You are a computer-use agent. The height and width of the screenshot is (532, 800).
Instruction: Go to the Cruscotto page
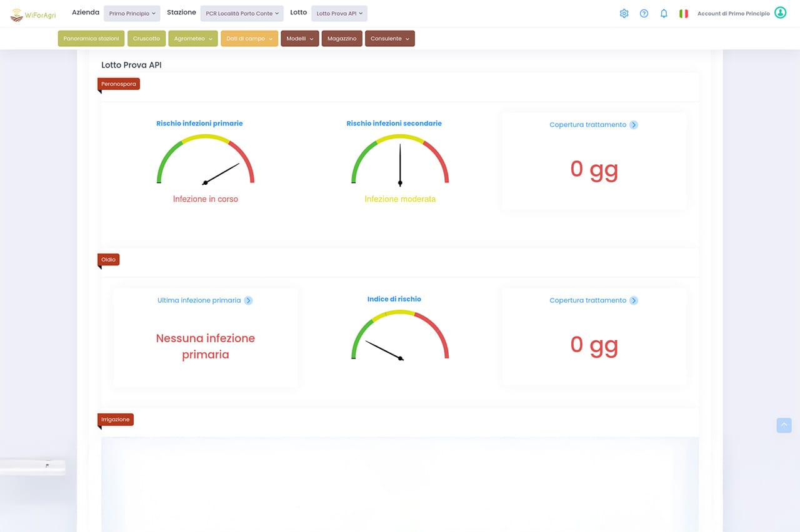click(146, 39)
